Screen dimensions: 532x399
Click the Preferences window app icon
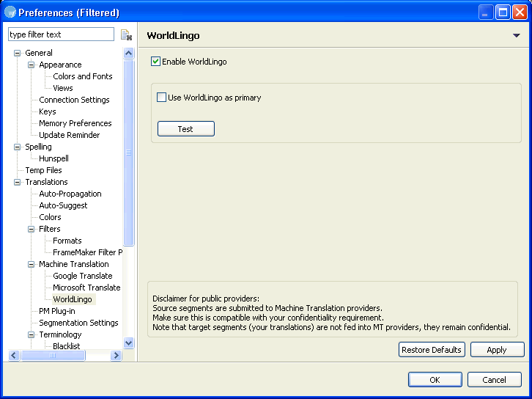[10, 12]
